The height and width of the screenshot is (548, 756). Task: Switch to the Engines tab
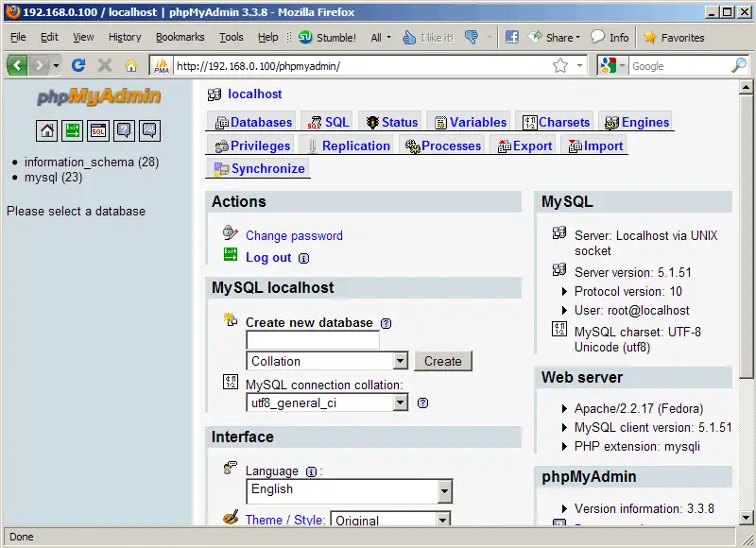point(636,122)
